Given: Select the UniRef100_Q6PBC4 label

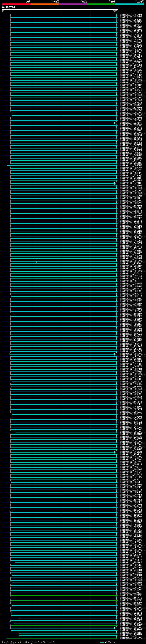Looking at the screenshot, I should (131, 65).
